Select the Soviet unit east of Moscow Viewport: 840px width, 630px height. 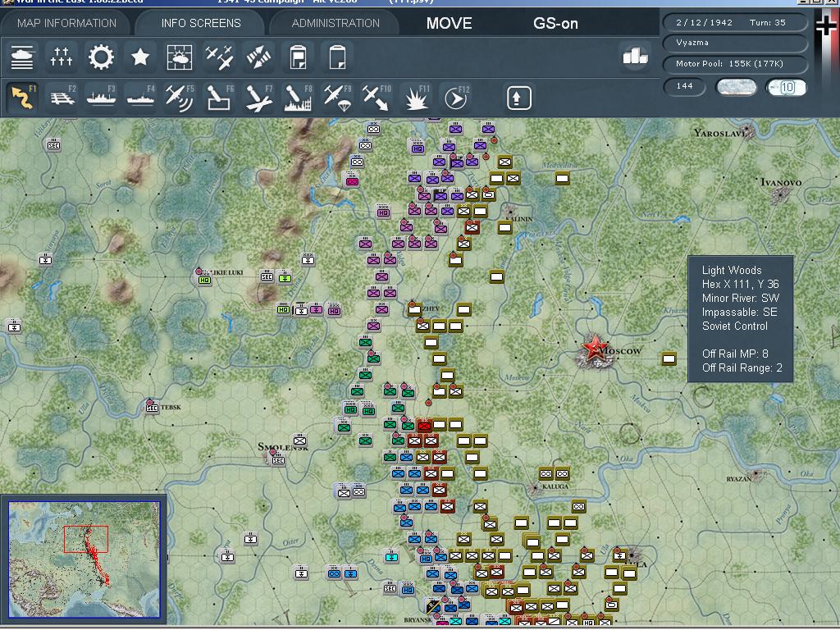pos(669,358)
